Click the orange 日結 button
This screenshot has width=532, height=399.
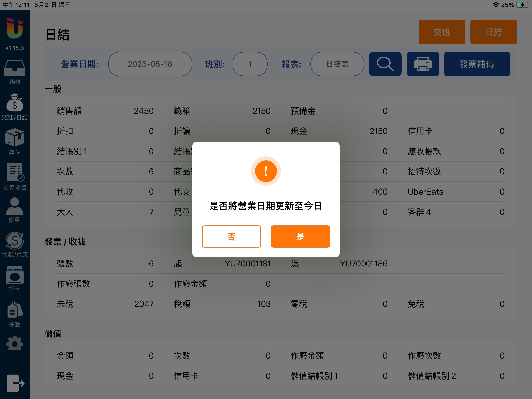pos(494,32)
